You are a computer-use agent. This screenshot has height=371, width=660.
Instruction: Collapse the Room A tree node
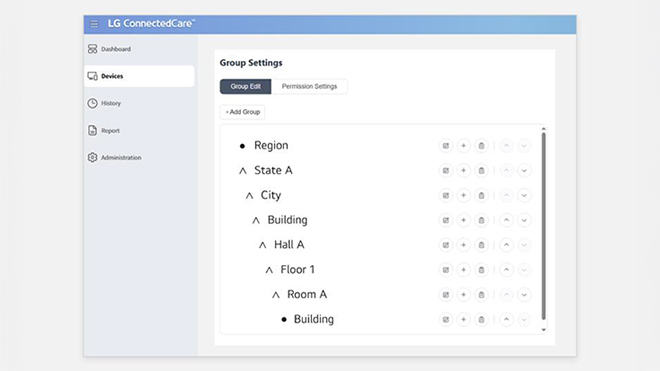276,295
